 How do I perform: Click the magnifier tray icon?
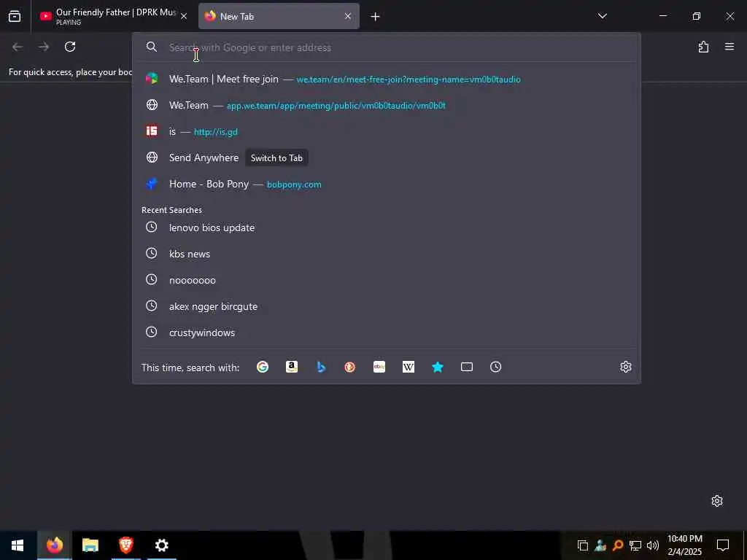click(x=618, y=545)
